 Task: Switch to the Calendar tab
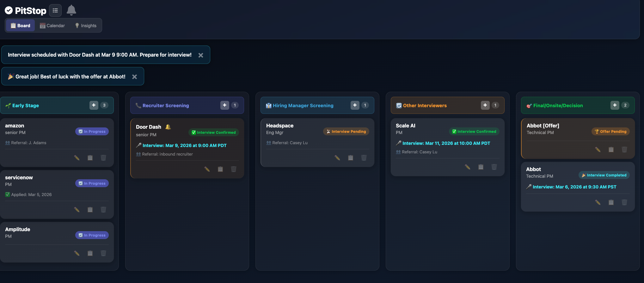[x=52, y=26]
